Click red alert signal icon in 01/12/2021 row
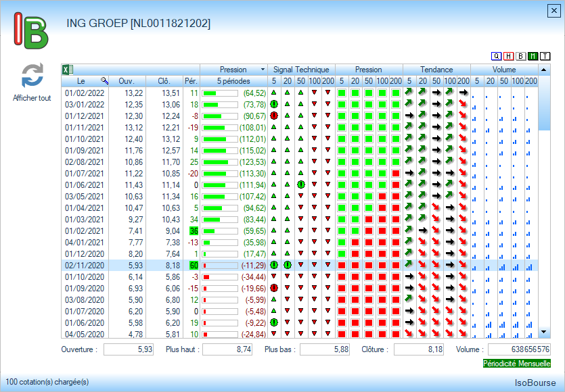The width and height of the screenshot is (565, 392). pos(274,116)
